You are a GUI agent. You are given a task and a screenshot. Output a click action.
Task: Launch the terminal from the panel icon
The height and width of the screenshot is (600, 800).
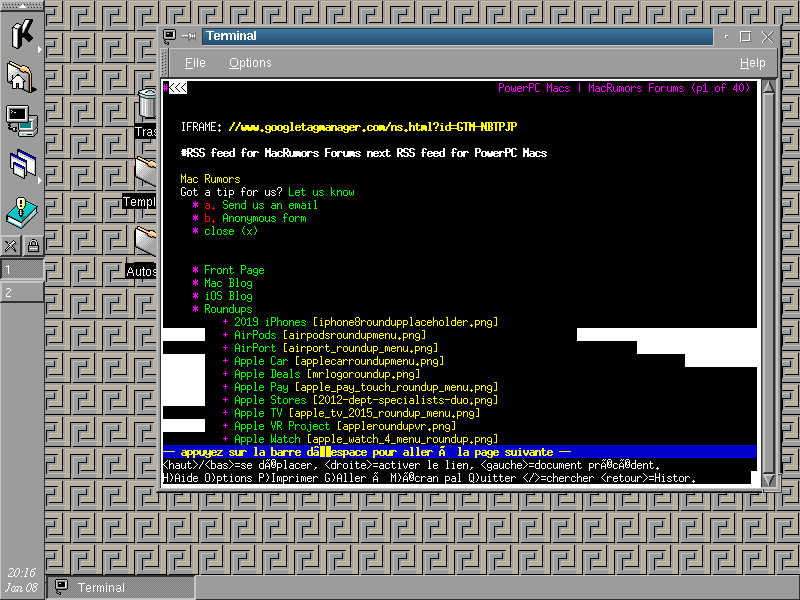pos(21,120)
